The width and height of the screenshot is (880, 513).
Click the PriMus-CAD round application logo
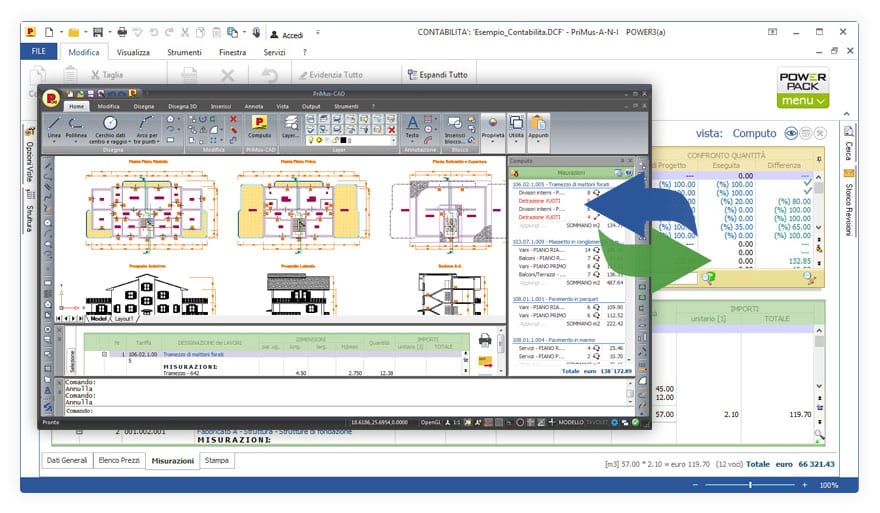point(52,99)
